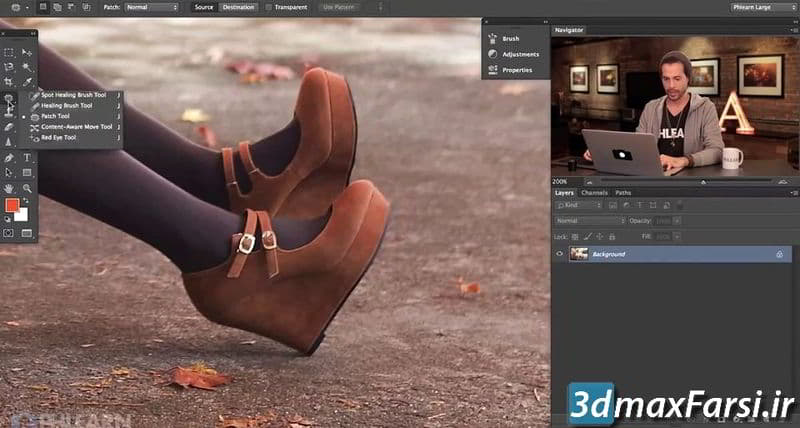Open the Layers panel flyout menu
800x428 pixels.
tap(794, 193)
